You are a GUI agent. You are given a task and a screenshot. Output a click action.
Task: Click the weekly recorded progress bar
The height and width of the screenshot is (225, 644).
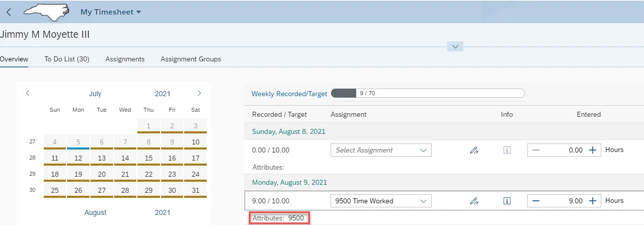(428, 93)
